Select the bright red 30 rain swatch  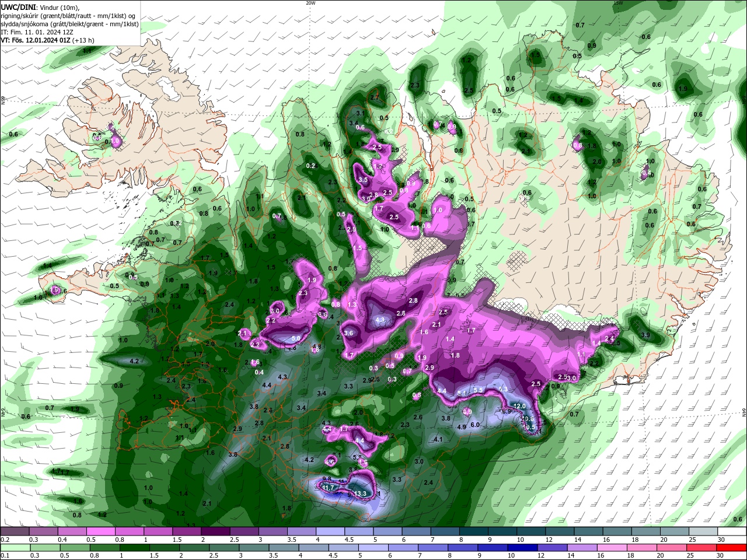pyautogui.click(x=732, y=548)
